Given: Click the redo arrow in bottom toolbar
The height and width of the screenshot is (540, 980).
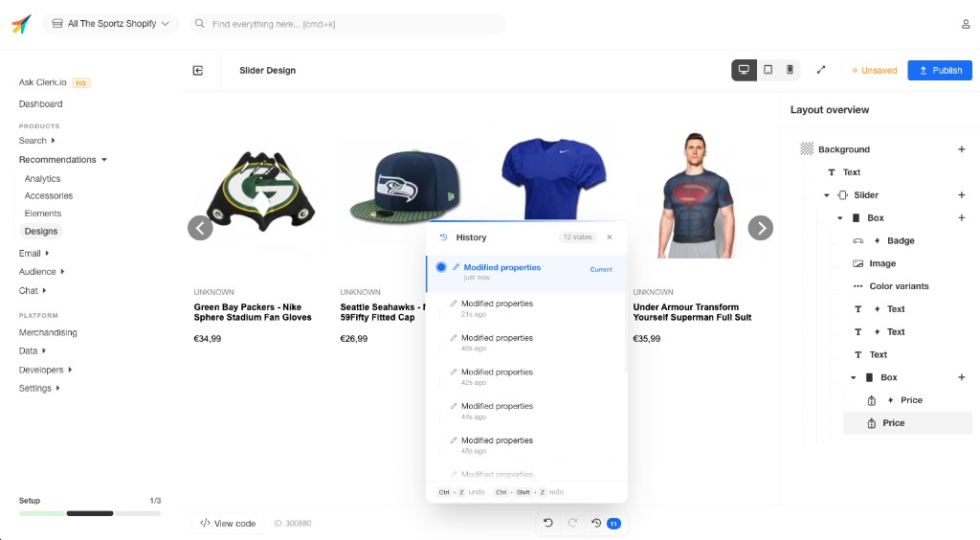Looking at the screenshot, I should click(572, 523).
